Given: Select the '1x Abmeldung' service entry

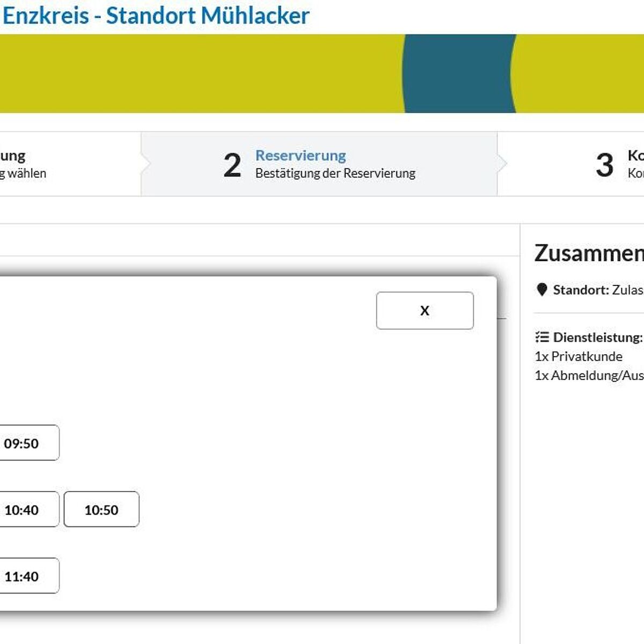Looking at the screenshot, I should [x=589, y=375].
